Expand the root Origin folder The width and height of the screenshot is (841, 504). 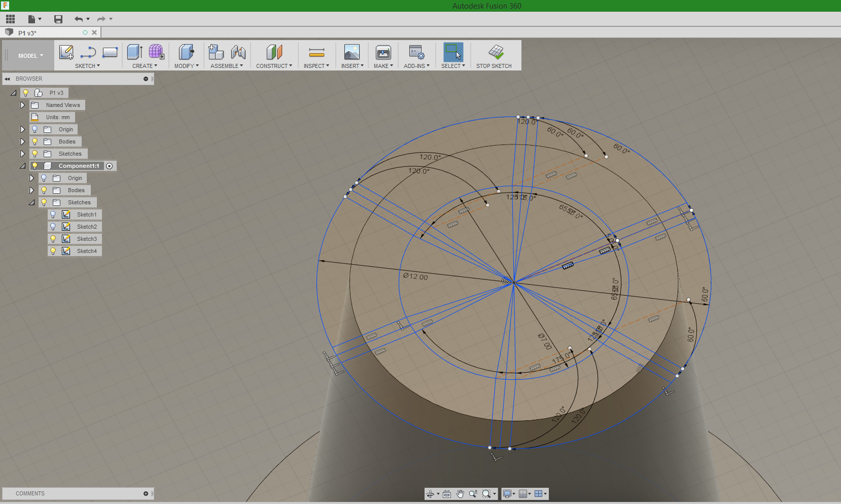pyautogui.click(x=22, y=129)
